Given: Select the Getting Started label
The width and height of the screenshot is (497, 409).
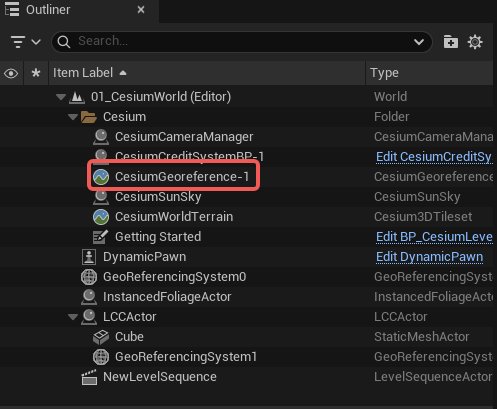Looking at the screenshot, I should [x=158, y=237].
